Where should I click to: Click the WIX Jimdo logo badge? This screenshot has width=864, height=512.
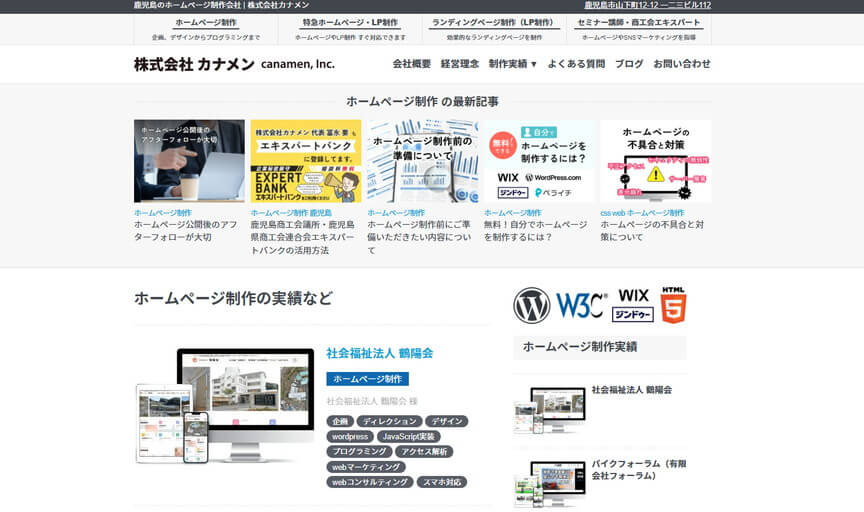[x=633, y=305]
